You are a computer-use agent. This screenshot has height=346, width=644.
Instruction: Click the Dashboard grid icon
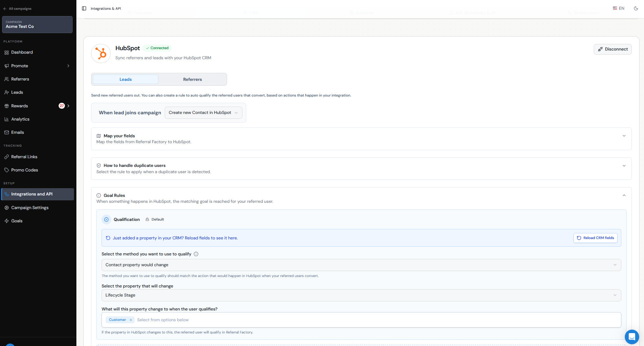7,52
